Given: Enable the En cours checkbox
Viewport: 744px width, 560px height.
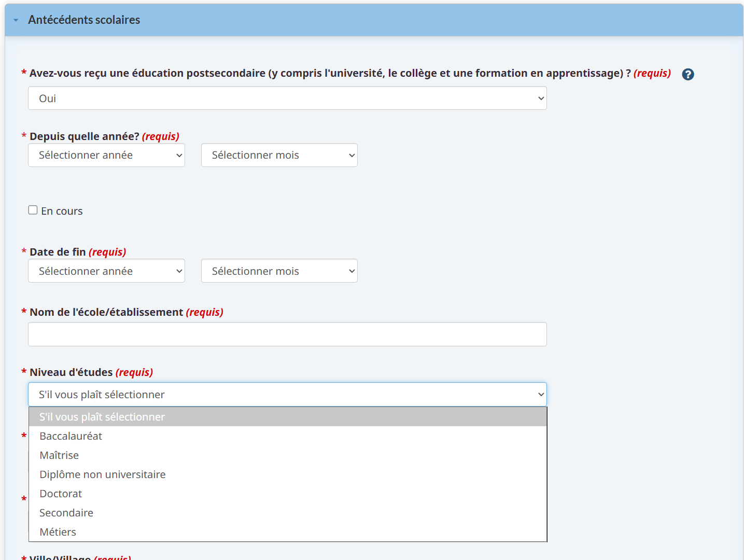Looking at the screenshot, I should click(x=33, y=210).
